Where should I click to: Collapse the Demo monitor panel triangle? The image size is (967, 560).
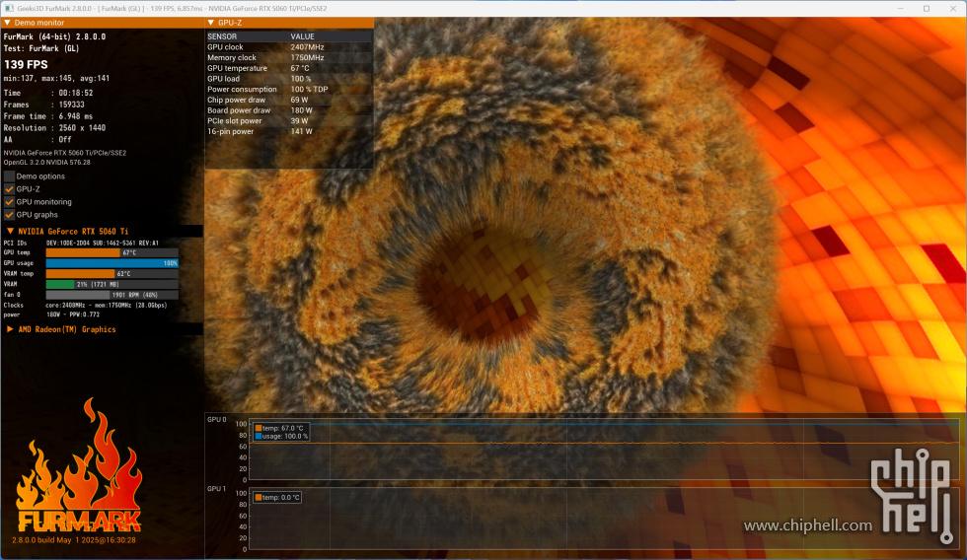8,23
